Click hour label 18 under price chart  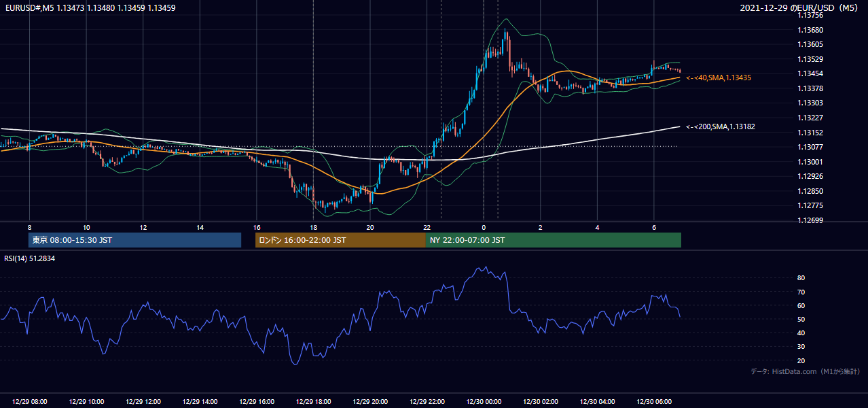(313, 227)
